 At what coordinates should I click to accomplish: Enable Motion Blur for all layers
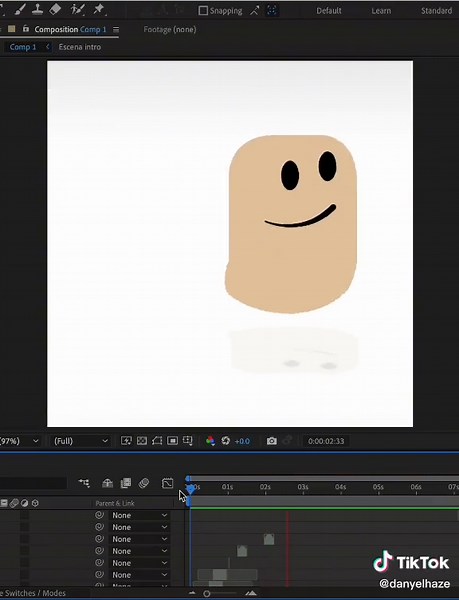pyautogui.click(x=144, y=483)
